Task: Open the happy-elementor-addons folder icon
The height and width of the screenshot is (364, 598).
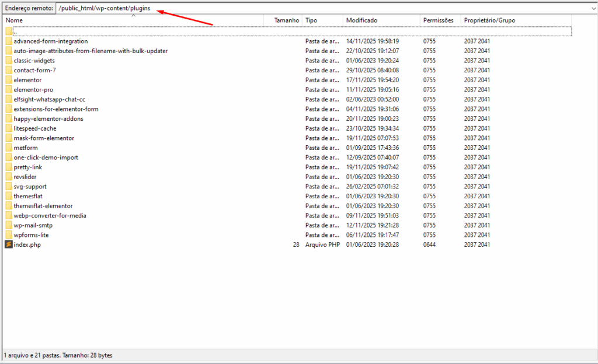Action: (9, 118)
